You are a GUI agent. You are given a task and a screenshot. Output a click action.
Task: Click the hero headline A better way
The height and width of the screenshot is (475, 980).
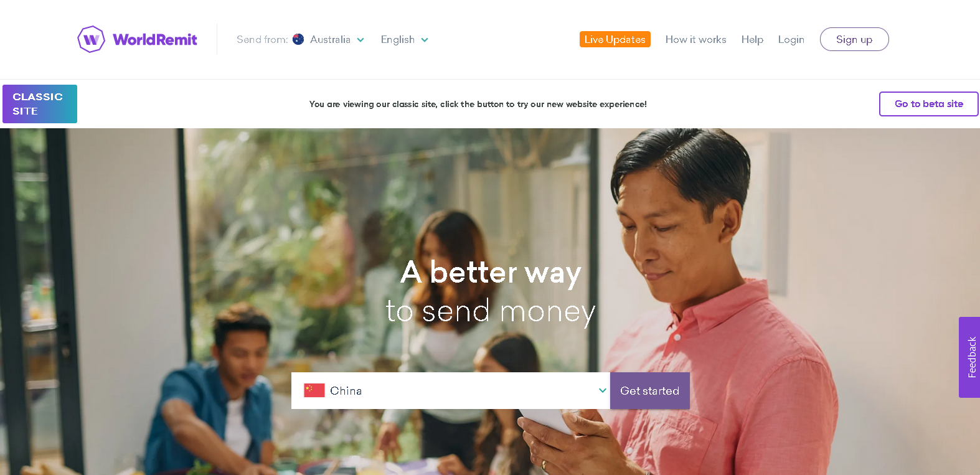[491, 272]
